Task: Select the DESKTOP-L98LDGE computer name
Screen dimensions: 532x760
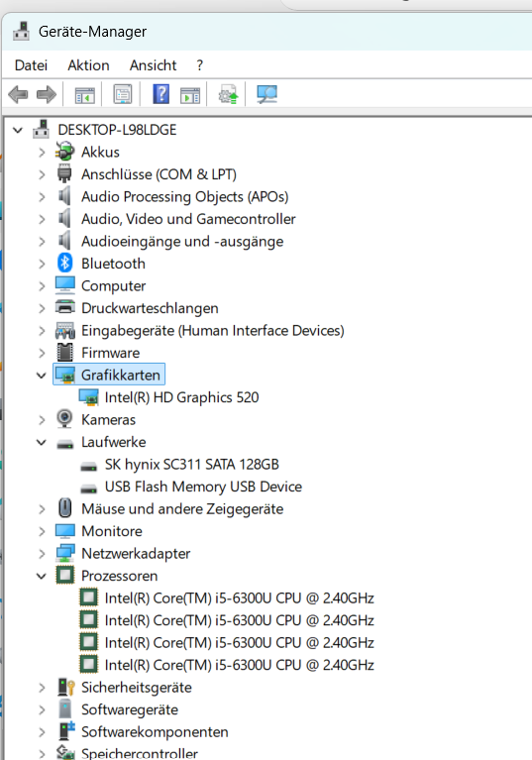Action: click(x=117, y=130)
